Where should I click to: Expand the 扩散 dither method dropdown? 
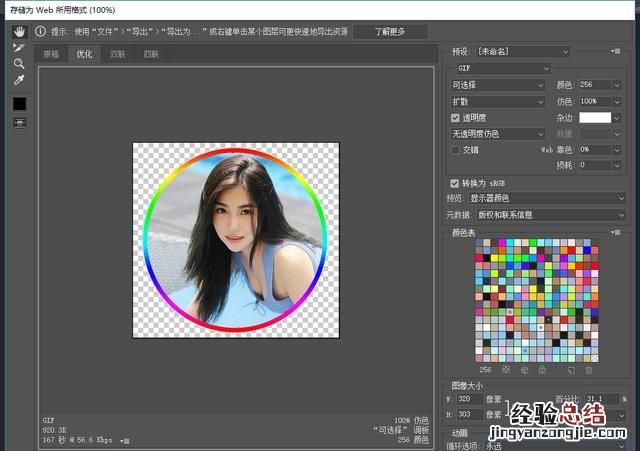coord(498,101)
